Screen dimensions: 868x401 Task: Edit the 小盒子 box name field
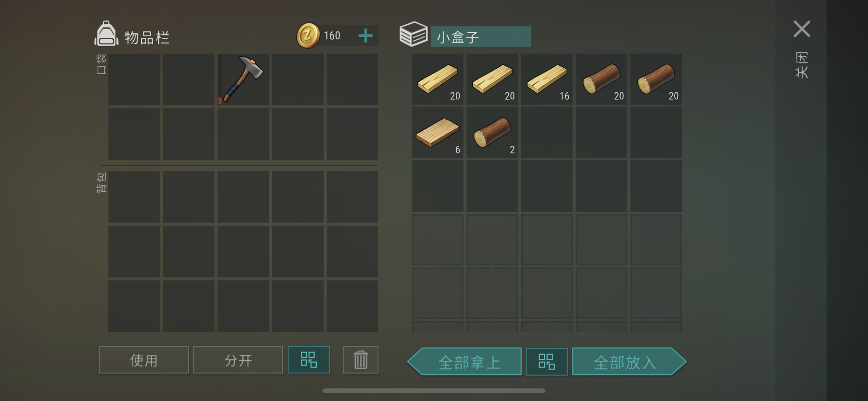point(480,37)
